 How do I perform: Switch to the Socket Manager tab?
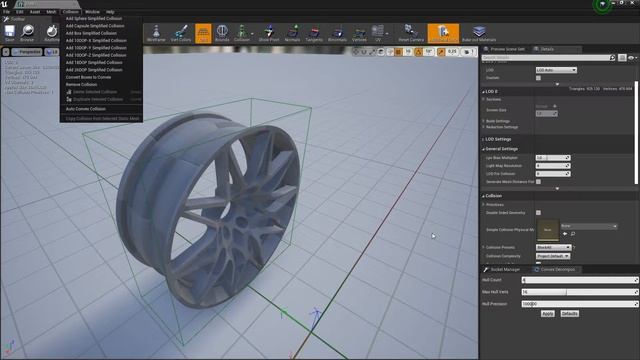point(502,269)
